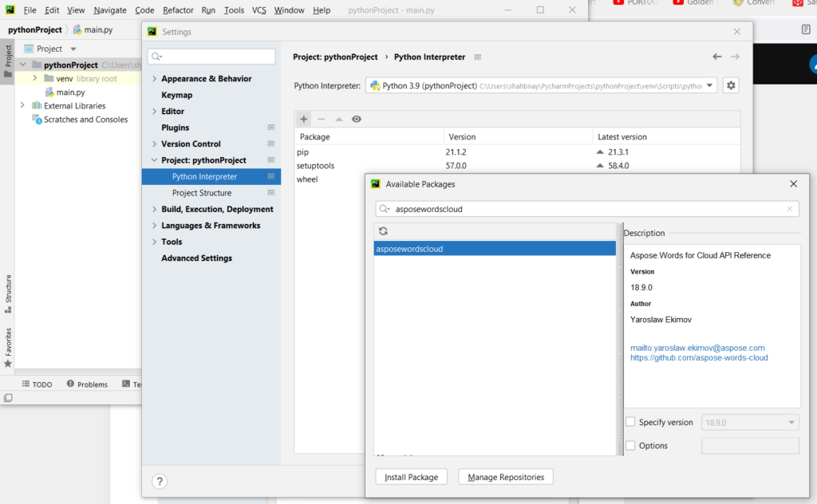Expand Languages & Frameworks section
Viewport: 817px width, 504px height.
click(154, 226)
